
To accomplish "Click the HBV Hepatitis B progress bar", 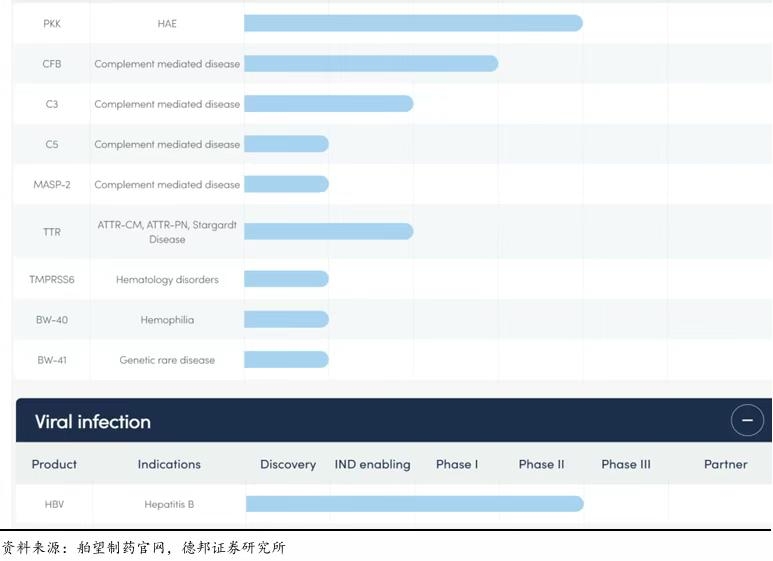I will [414, 504].
